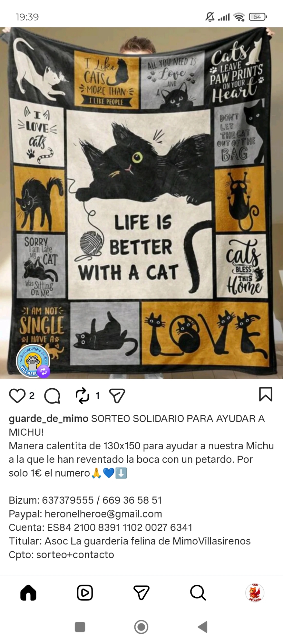Screen dimensions: 283x644
Task: Open the Reels tab in bottom bar
Action: (x=85, y=593)
